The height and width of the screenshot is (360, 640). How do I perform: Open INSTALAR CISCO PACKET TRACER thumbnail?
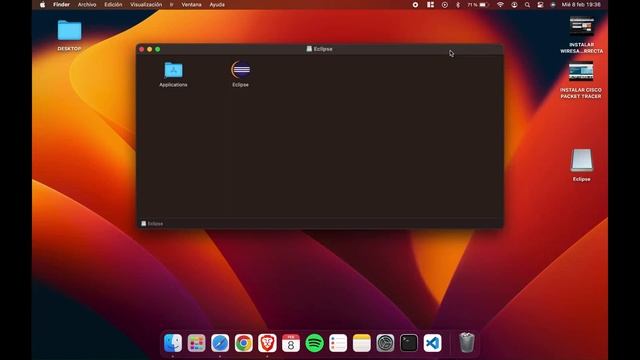(x=581, y=72)
